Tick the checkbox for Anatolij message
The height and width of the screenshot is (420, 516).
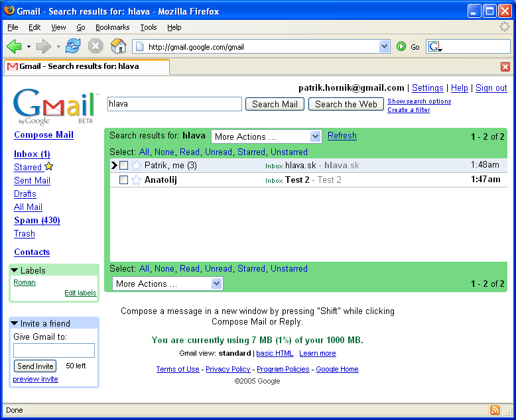coord(123,180)
